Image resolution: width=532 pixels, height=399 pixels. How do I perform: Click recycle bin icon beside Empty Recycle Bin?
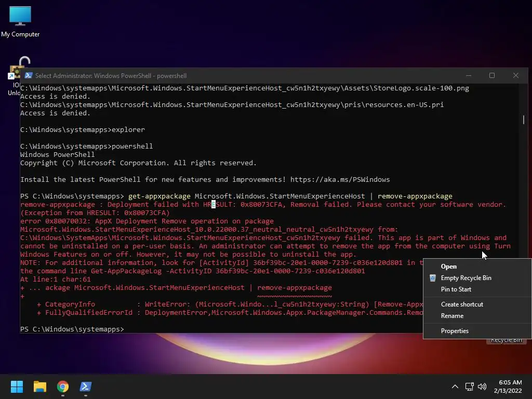(x=433, y=278)
